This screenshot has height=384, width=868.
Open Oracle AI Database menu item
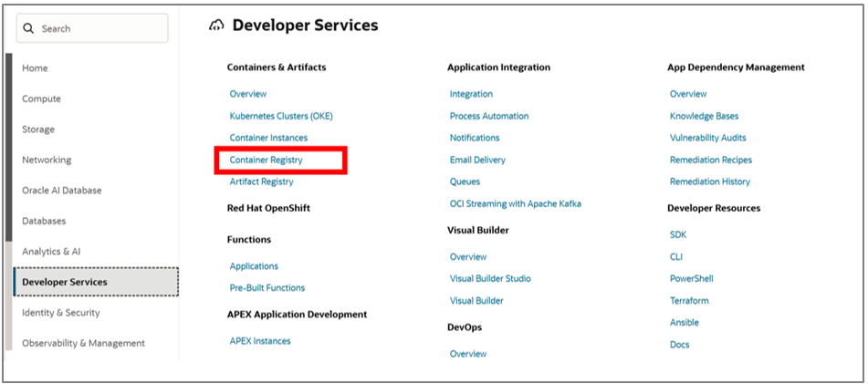pyautogui.click(x=62, y=190)
